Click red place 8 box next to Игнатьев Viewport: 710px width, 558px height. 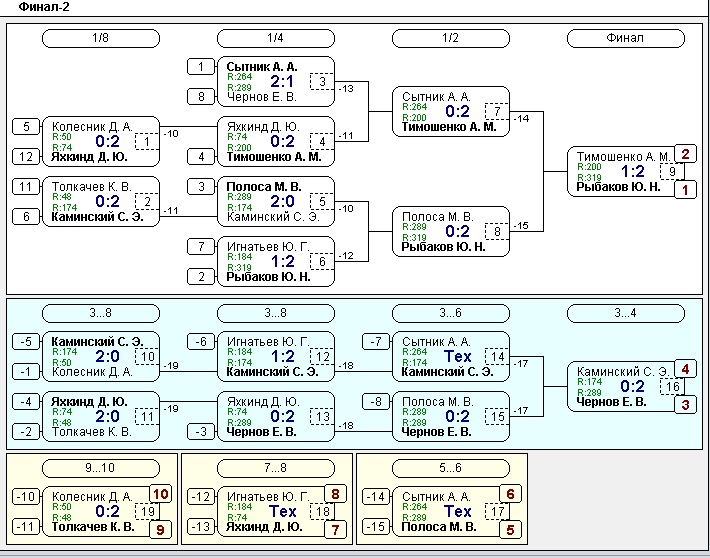point(335,494)
